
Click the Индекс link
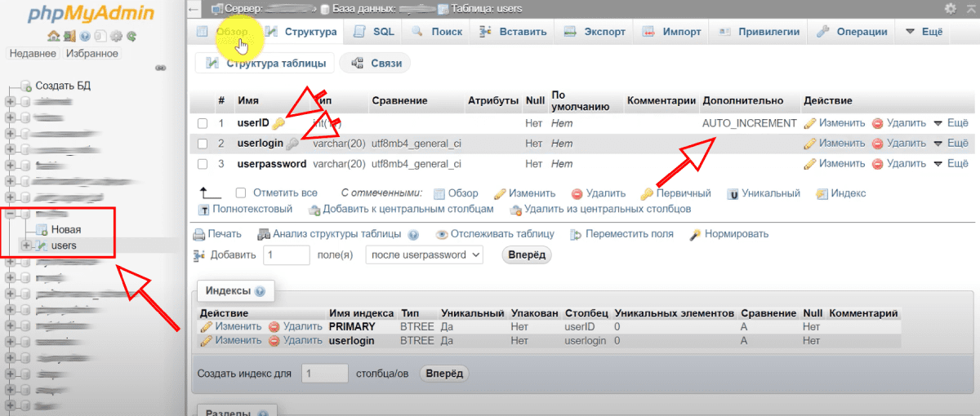click(x=840, y=193)
